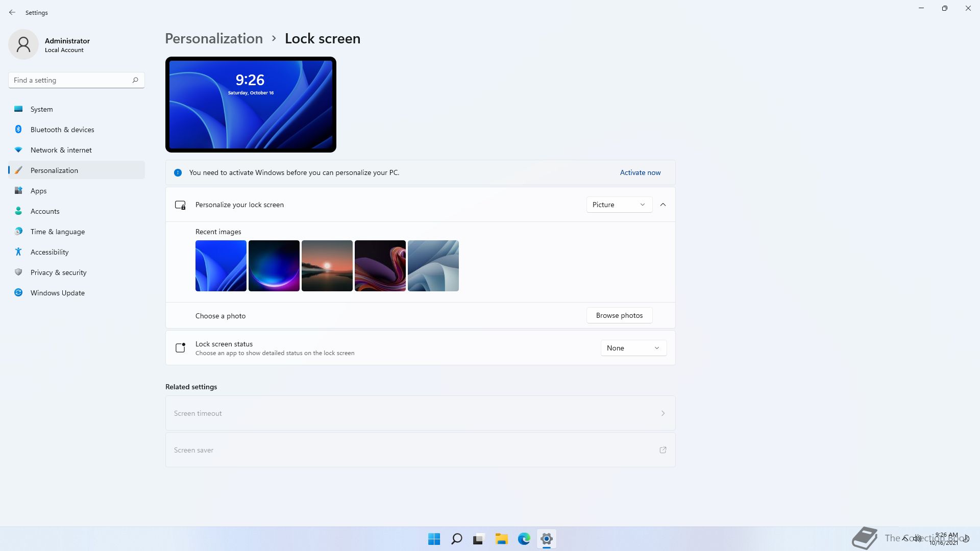This screenshot has height=551, width=980.
Task: Click the lock screen monitor icon
Action: click(x=180, y=205)
